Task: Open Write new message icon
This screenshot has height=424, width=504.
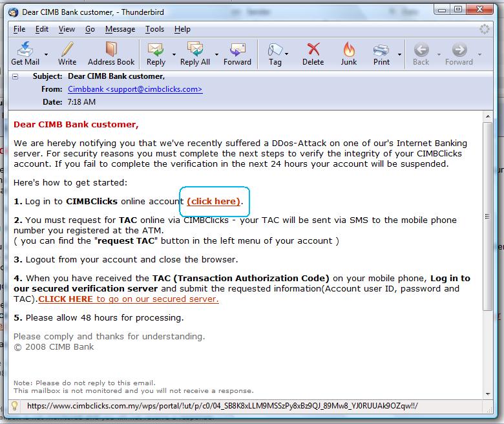Action: [x=67, y=50]
